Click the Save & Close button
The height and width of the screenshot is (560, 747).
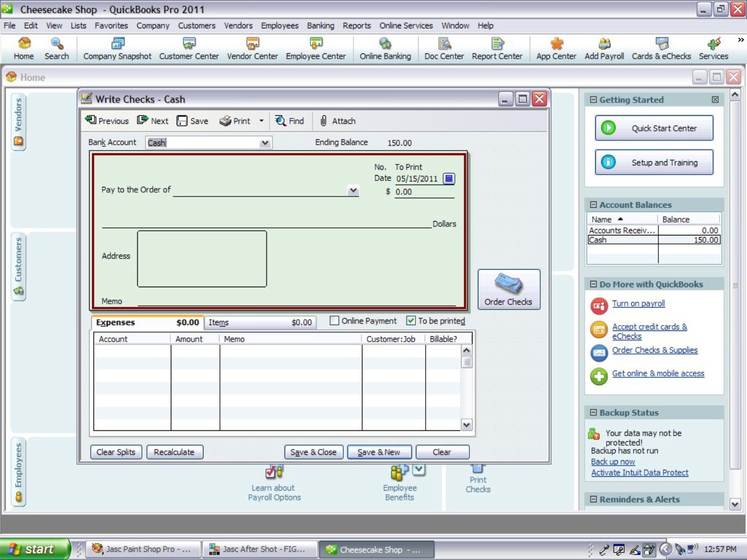pyautogui.click(x=313, y=452)
